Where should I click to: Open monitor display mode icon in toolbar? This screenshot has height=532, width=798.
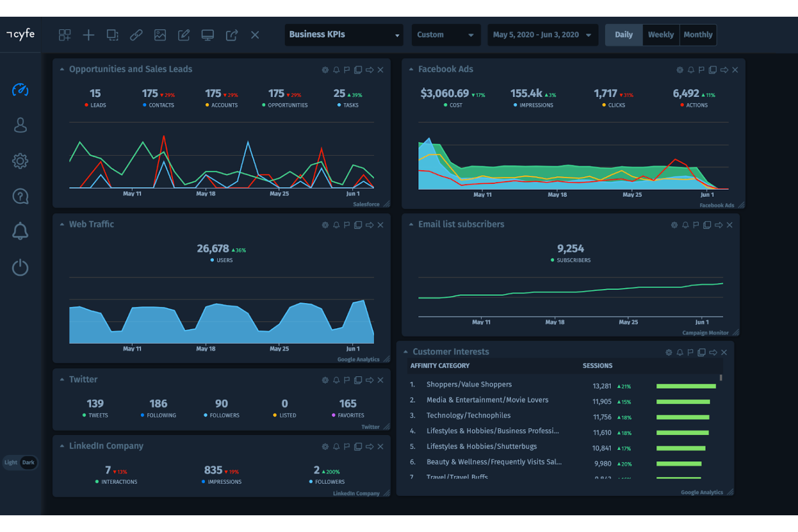click(208, 35)
